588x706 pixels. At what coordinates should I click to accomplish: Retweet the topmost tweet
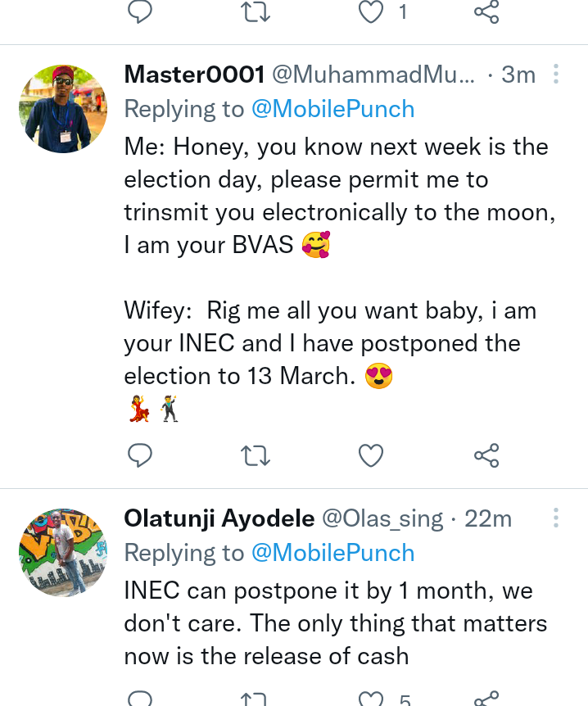(256, 11)
